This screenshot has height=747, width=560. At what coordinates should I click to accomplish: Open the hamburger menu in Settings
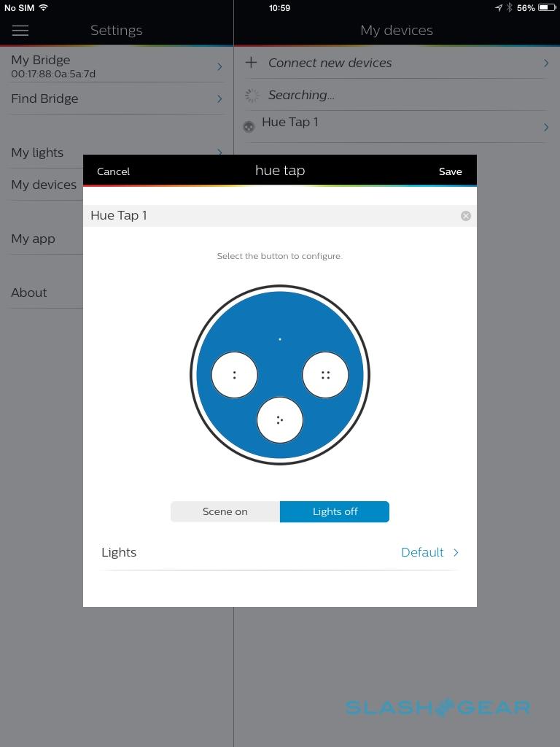(20, 31)
